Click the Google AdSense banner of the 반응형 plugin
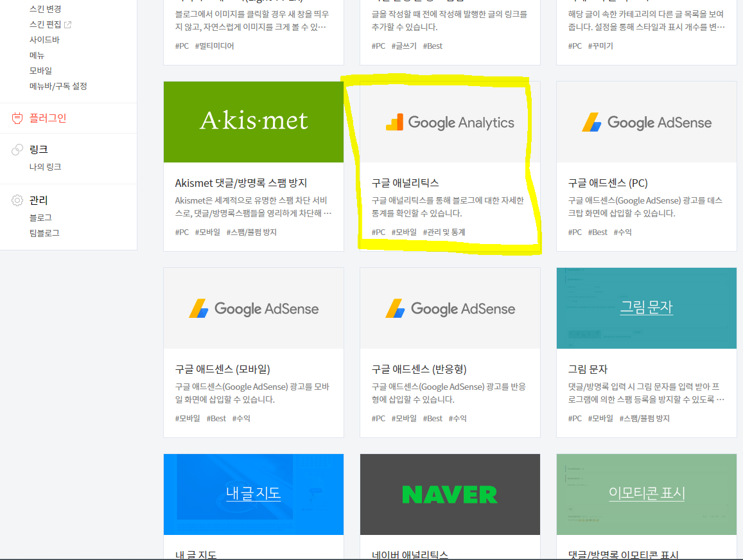 [x=450, y=308]
